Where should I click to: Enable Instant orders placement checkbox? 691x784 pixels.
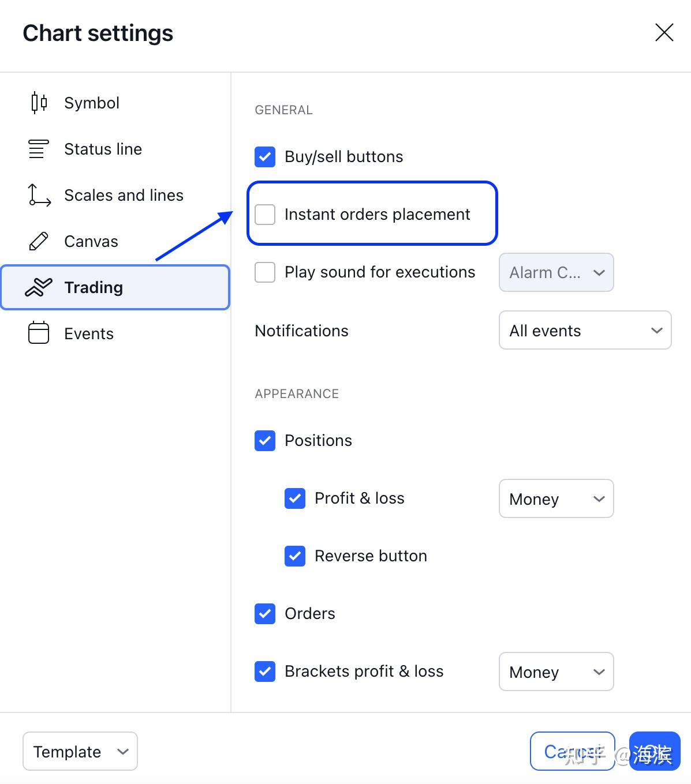point(265,215)
